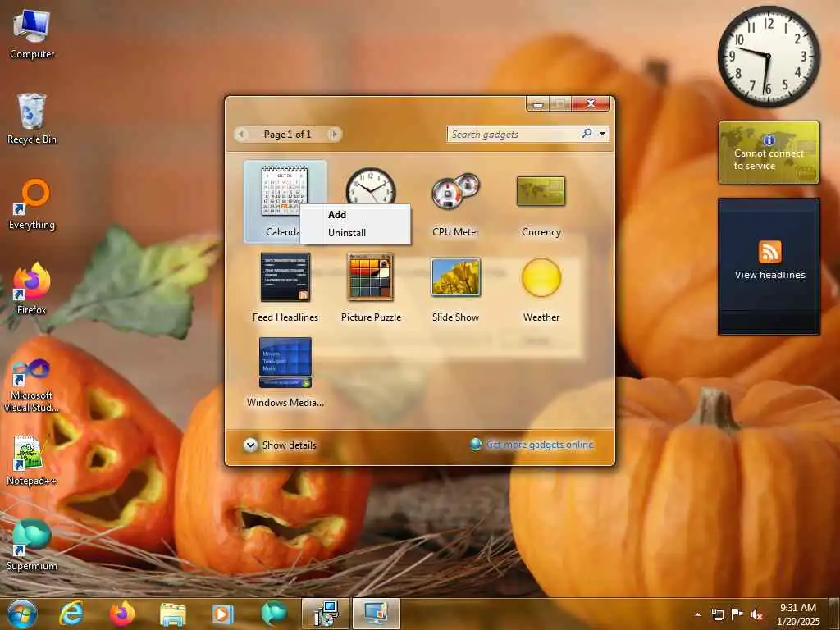The height and width of the screenshot is (630, 840).
Task: Open the Windows Start menu orb
Action: (x=22, y=614)
